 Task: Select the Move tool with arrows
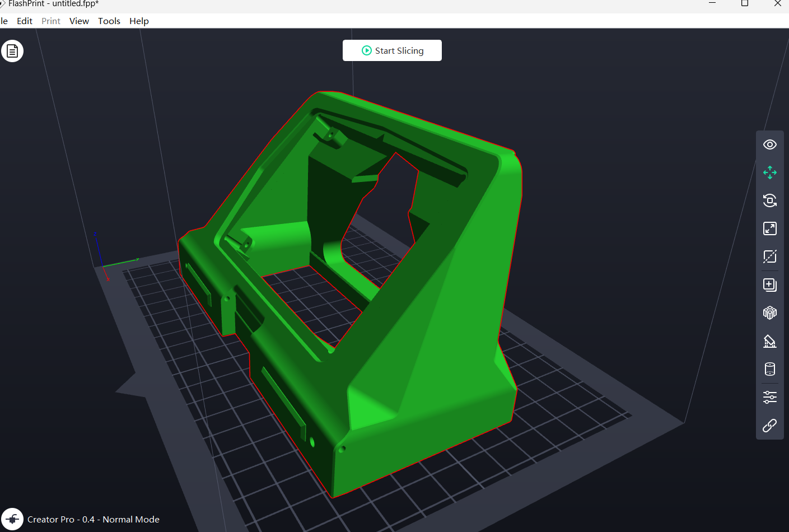tap(770, 172)
